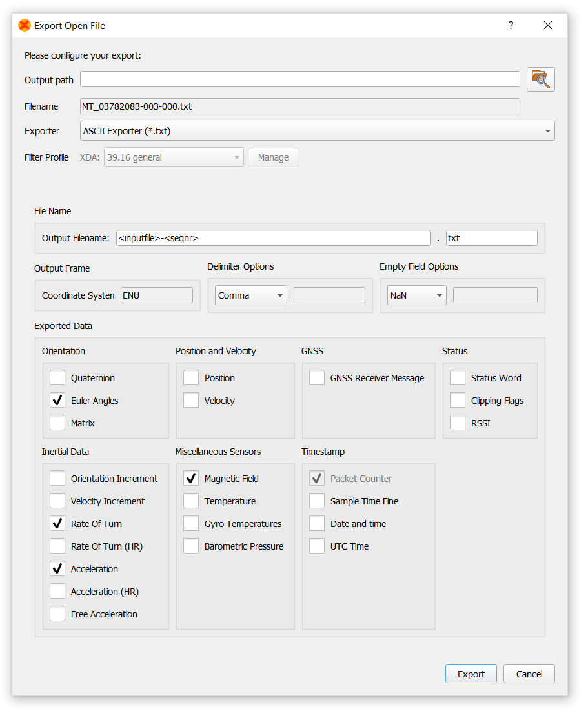Enable Quaternion export
Image resolution: width=588 pixels, height=709 pixels.
pos(57,377)
